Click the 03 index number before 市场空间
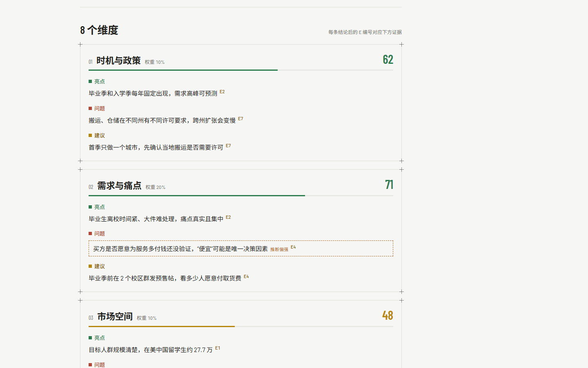 (91, 318)
